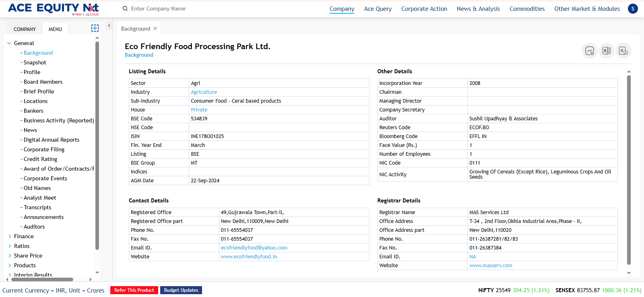Switch to the COMPANY sidebar tab

25,29
